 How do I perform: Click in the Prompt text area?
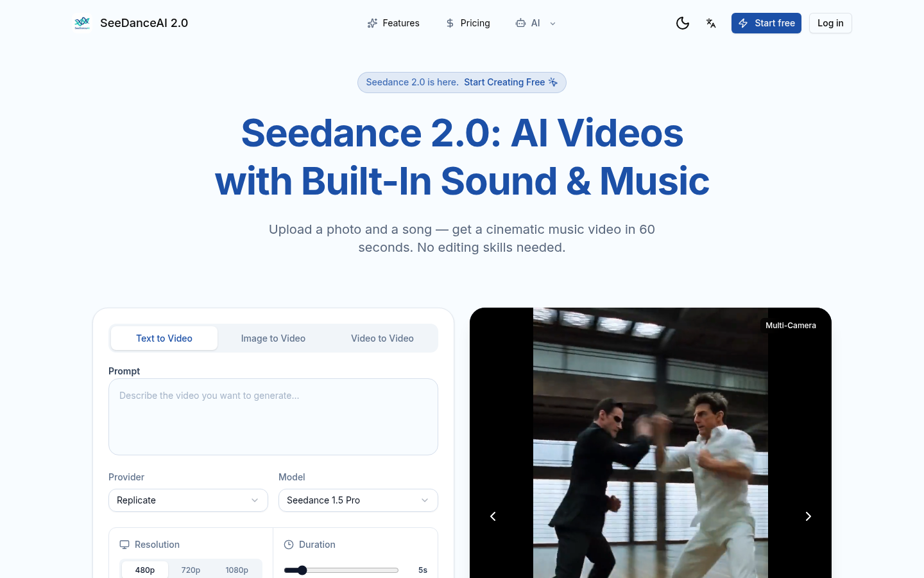click(273, 417)
